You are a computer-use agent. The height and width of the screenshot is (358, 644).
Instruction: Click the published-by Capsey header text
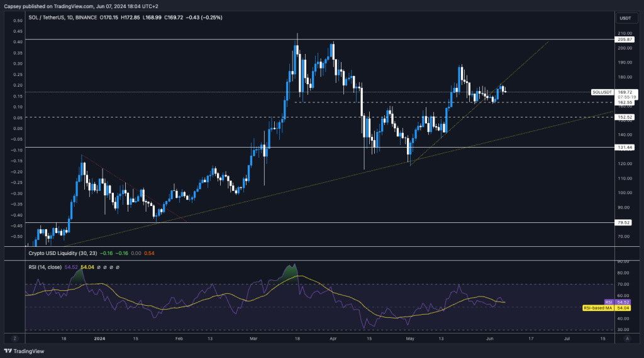81,6
